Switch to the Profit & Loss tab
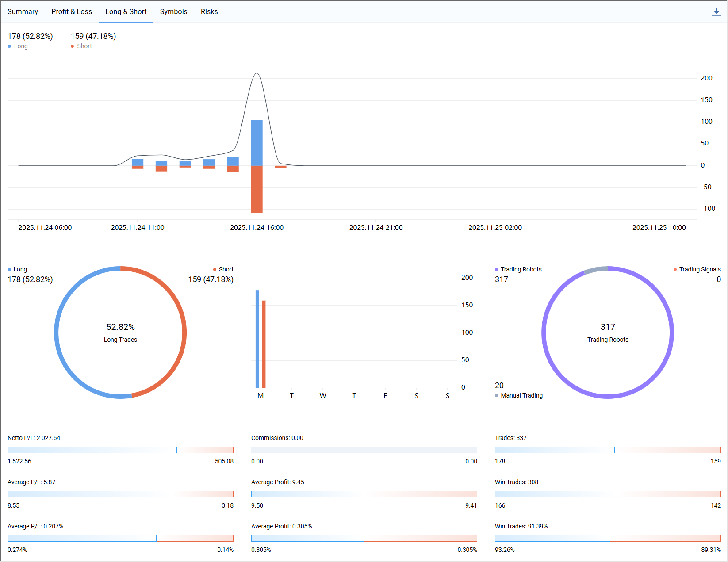This screenshot has width=728, height=562. tap(72, 12)
